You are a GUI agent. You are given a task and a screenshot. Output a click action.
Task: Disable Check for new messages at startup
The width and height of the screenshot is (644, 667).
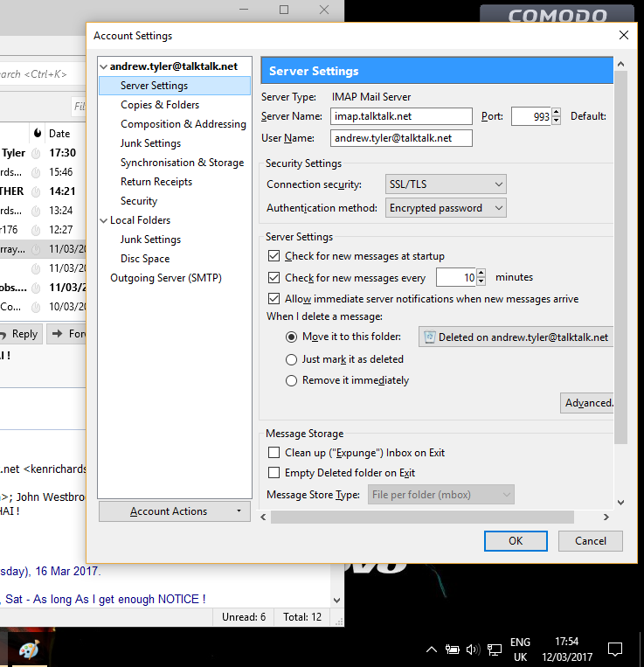pyautogui.click(x=274, y=256)
